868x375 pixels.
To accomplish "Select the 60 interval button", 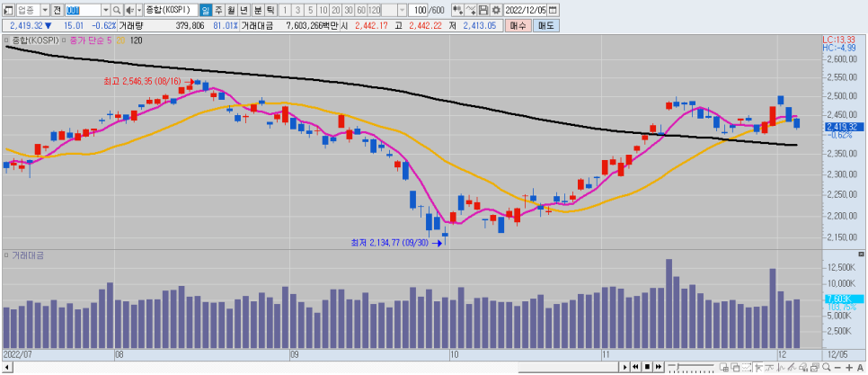I will [x=361, y=10].
